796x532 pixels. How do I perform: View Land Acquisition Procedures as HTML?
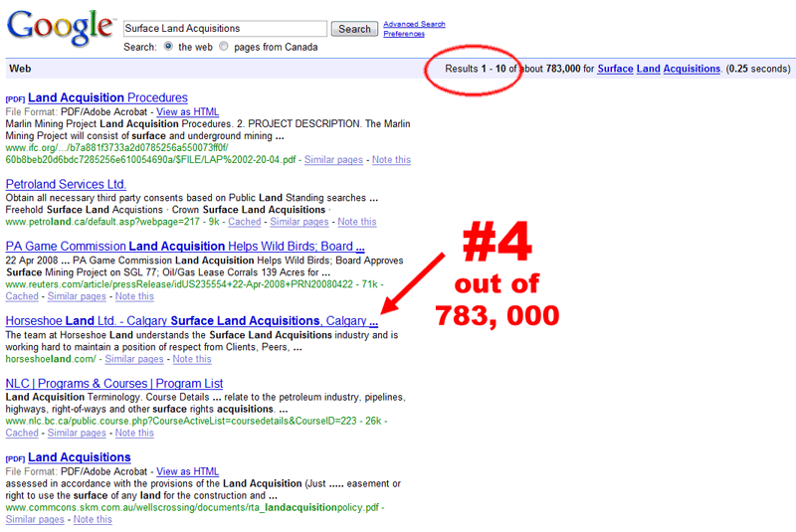[187, 111]
